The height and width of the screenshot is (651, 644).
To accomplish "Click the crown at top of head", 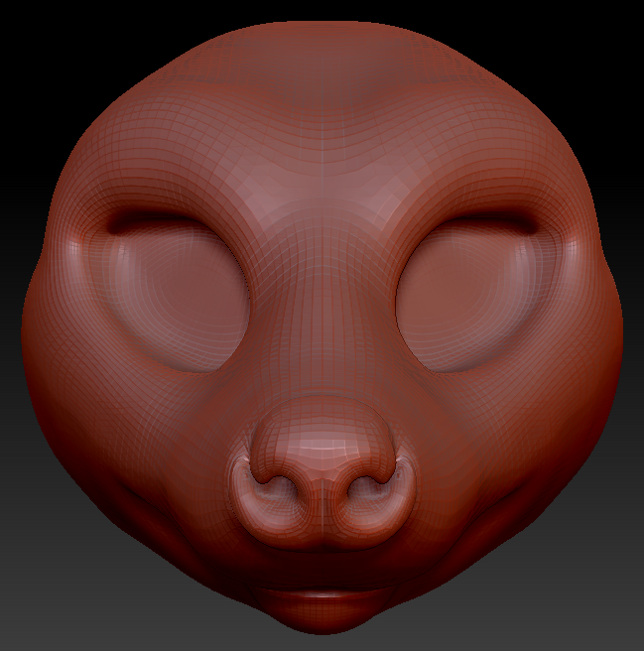I will pyautogui.click(x=322, y=40).
